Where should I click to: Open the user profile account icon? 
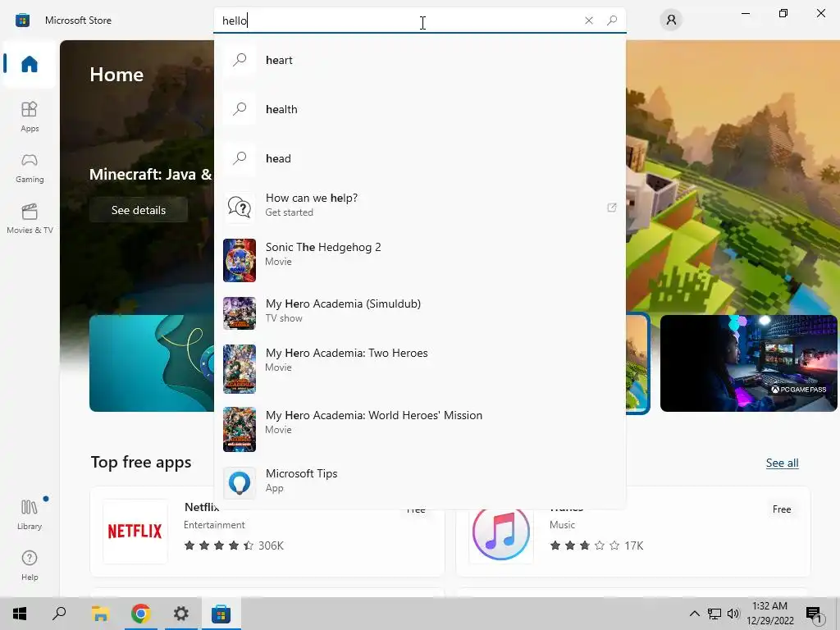pos(671,21)
